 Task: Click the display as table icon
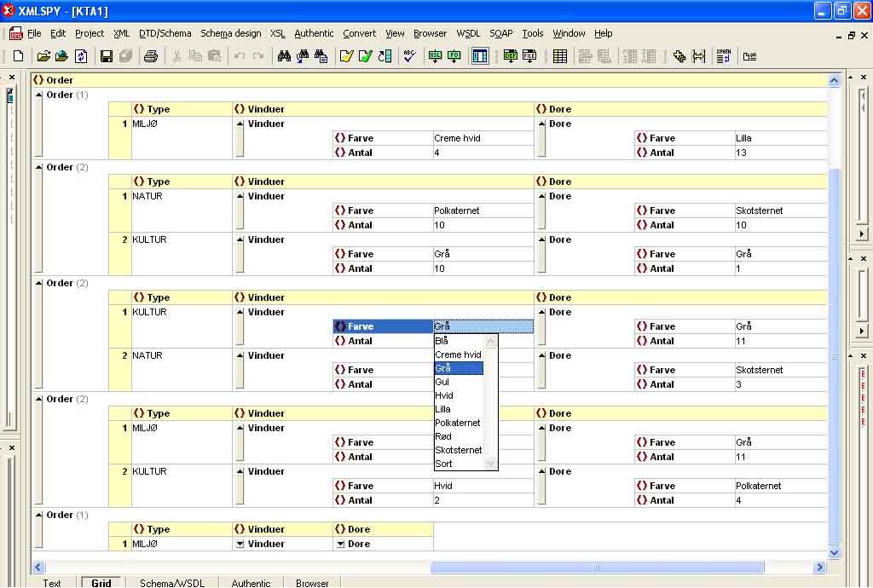[x=560, y=56]
